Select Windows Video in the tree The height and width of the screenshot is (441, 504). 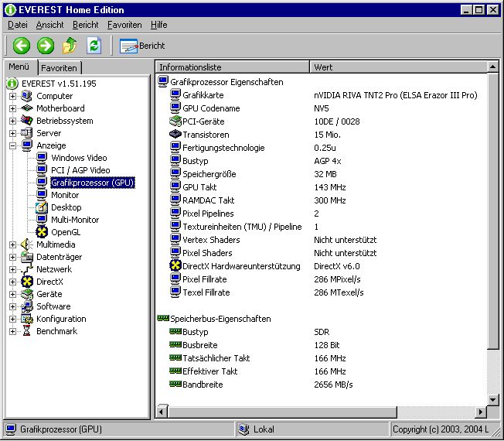click(79, 158)
